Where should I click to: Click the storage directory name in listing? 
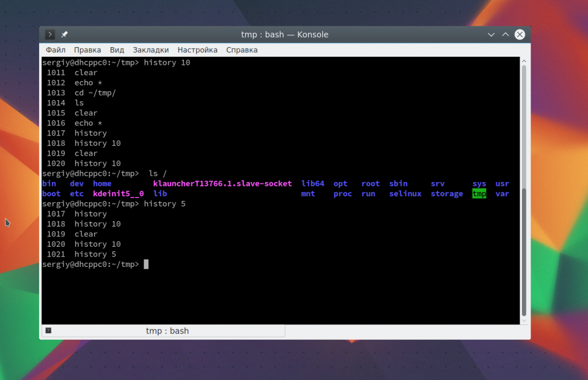pyautogui.click(x=447, y=194)
